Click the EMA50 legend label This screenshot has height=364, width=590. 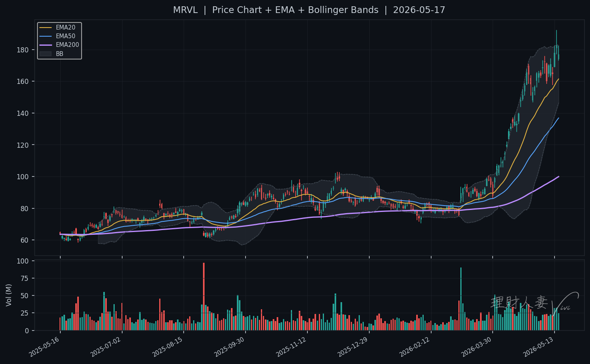click(x=65, y=36)
